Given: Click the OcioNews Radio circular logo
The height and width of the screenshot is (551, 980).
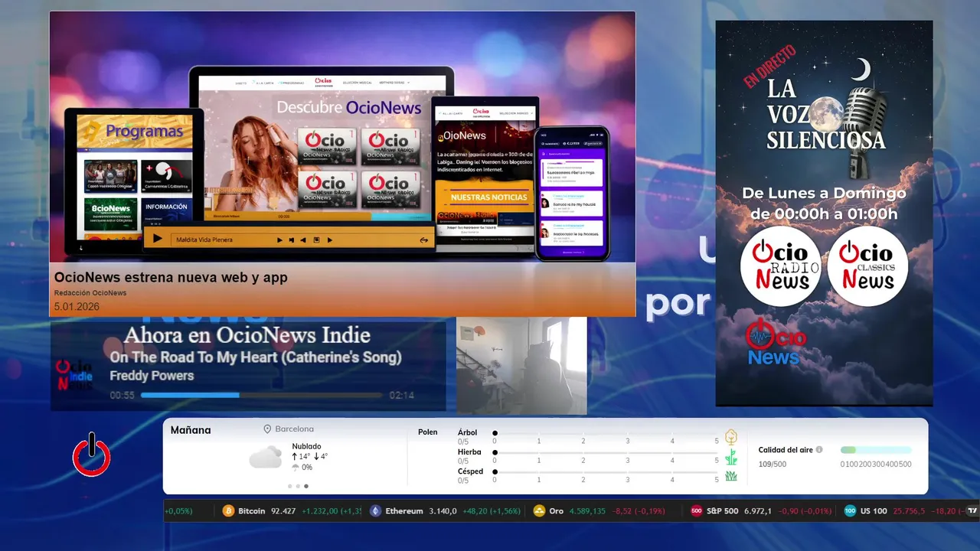Looking at the screenshot, I should click(x=781, y=266).
